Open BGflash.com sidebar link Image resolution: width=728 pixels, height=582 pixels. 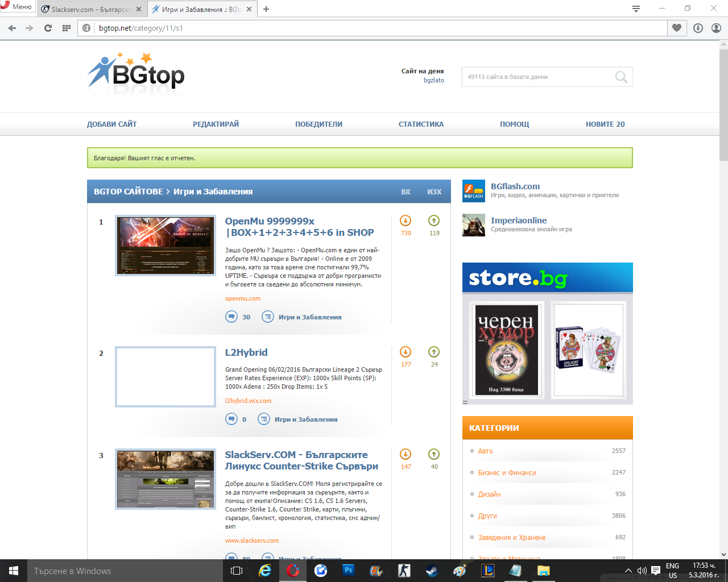[515, 186]
